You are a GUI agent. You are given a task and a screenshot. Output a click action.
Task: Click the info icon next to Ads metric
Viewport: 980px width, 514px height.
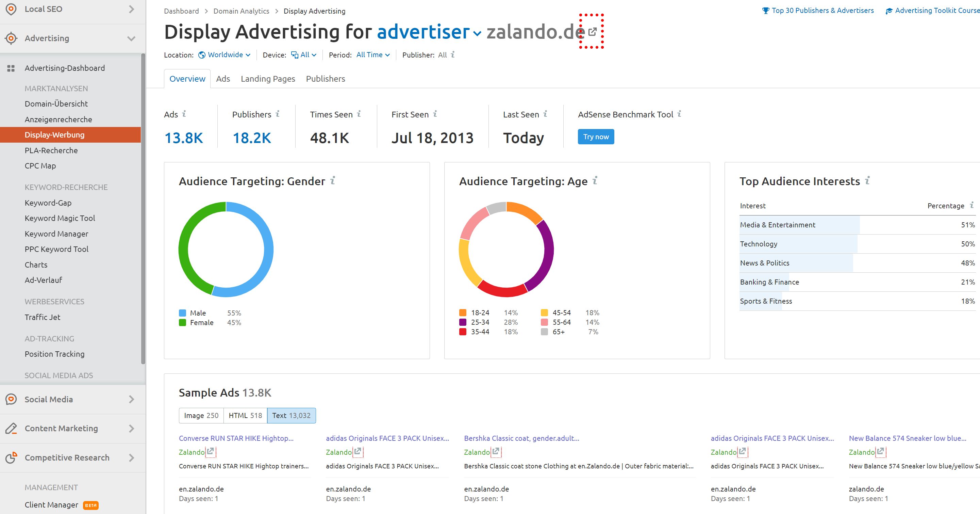(184, 114)
